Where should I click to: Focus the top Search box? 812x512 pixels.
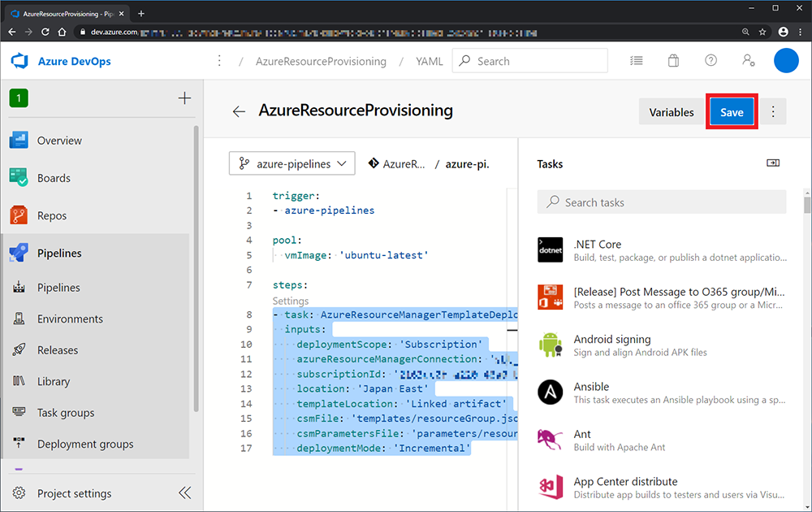529,61
